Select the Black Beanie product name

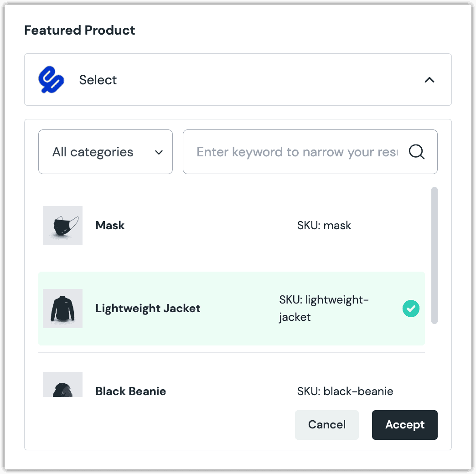click(x=130, y=392)
